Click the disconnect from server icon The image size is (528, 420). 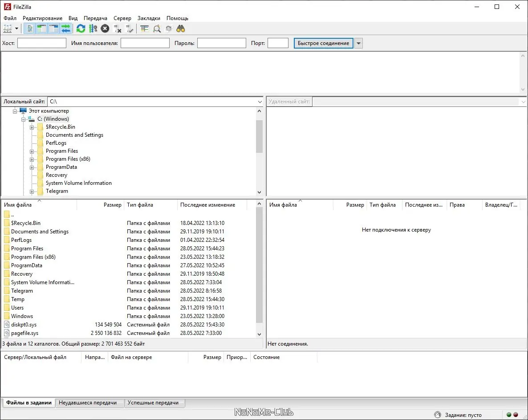(117, 29)
